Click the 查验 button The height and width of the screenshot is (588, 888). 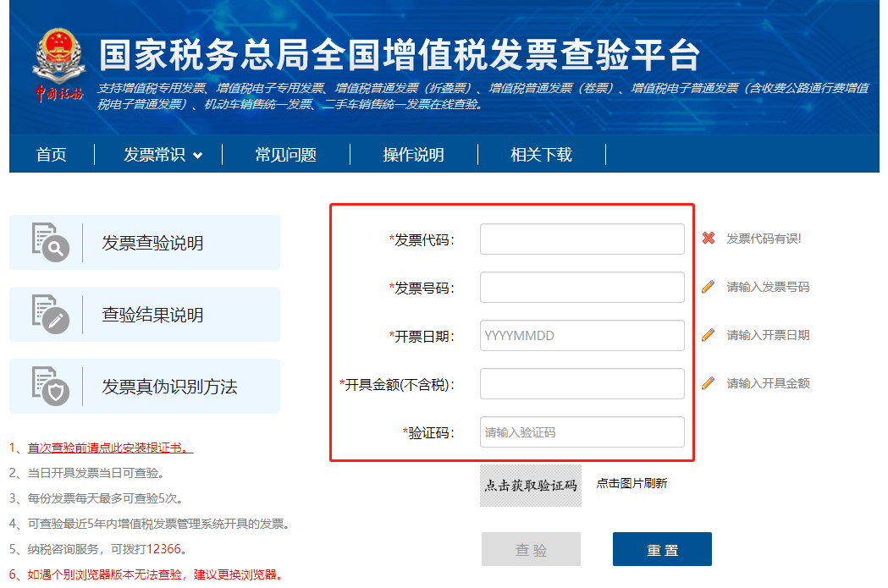532,549
